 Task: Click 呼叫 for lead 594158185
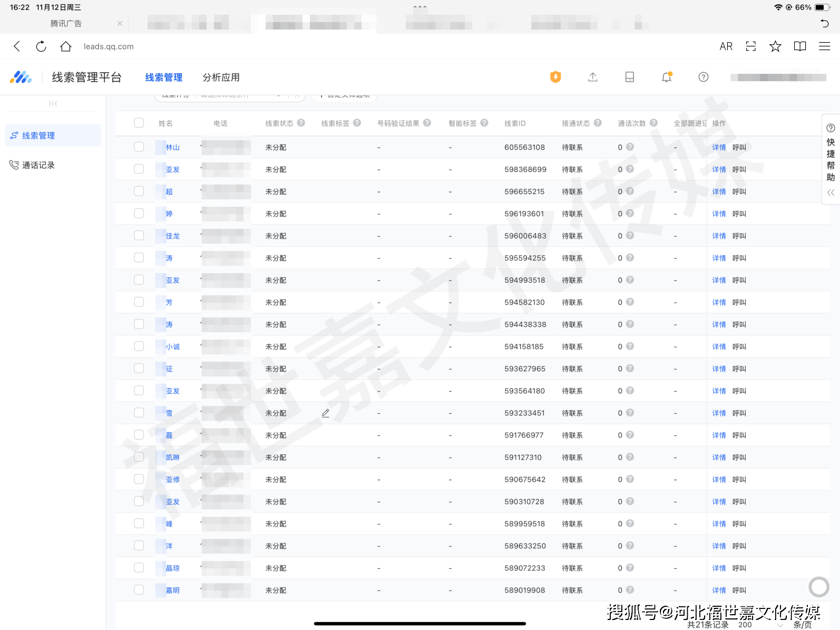[739, 347]
